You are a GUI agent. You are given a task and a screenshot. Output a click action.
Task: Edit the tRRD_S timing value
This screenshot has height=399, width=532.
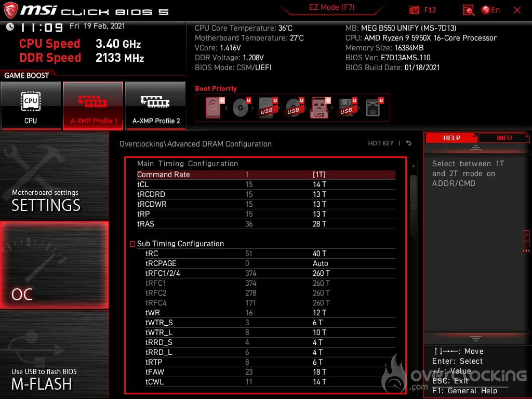coord(317,342)
